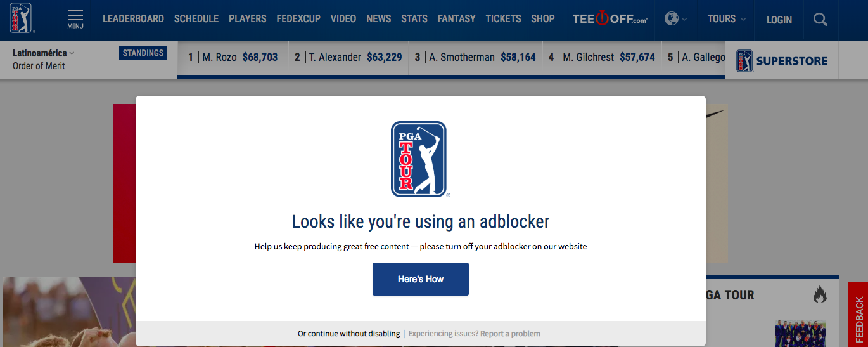Screen dimensions: 868x347
Task: Click the search magnifier icon
Action: pyautogui.click(x=820, y=20)
